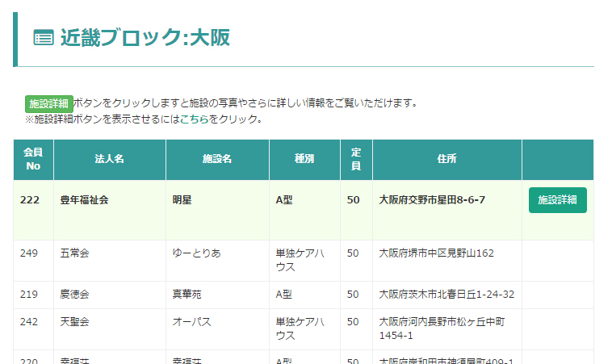
Task: Select facility name 真華苑
Action: [187, 295]
